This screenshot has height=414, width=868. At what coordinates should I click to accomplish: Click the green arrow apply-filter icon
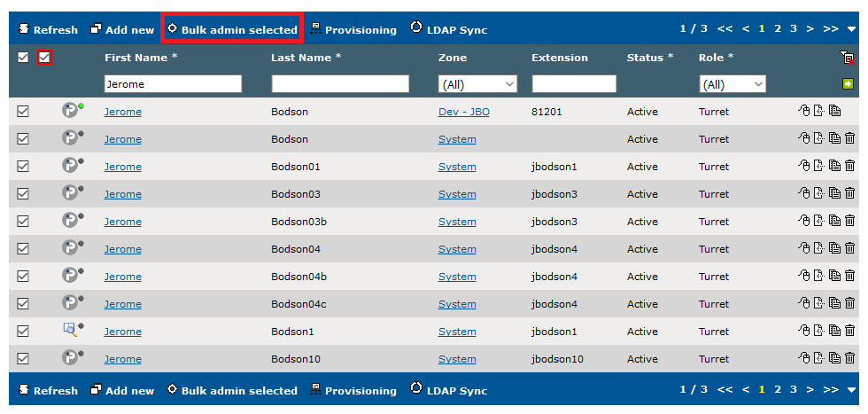click(x=848, y=84)
